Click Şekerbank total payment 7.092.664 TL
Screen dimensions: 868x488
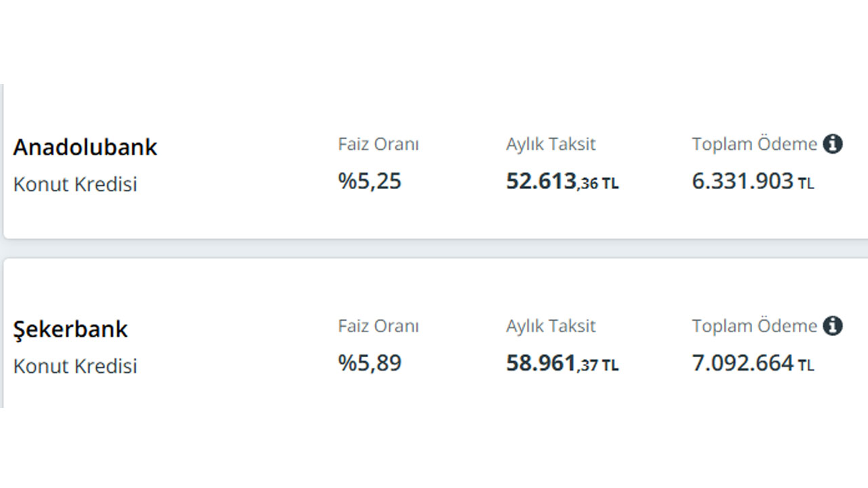[753, 363]
